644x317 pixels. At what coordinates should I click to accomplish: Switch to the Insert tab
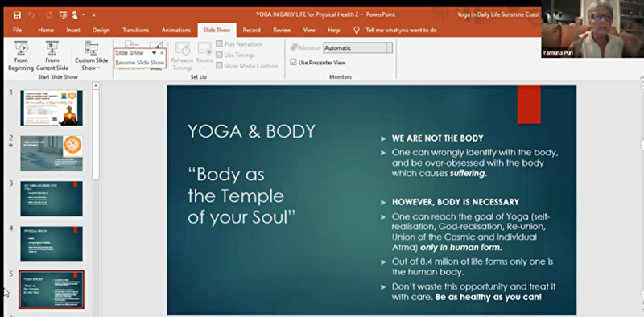click(x=73, y=30)
